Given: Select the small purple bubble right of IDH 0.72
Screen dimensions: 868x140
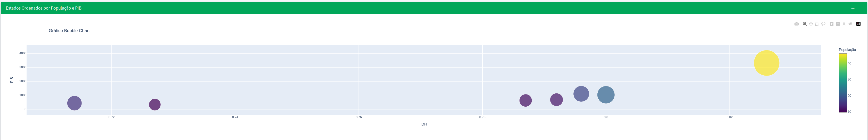Looking at the screenshot, I should click(x=155, y=105).
